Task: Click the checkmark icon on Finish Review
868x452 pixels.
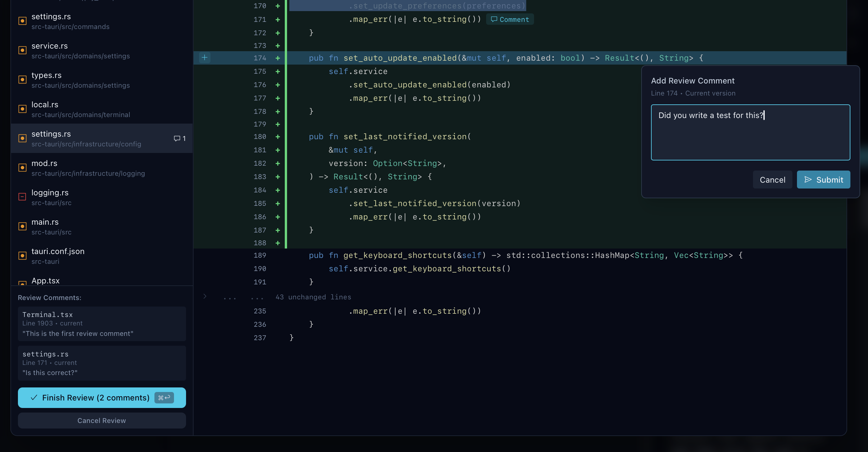Action: pos(34,398)
